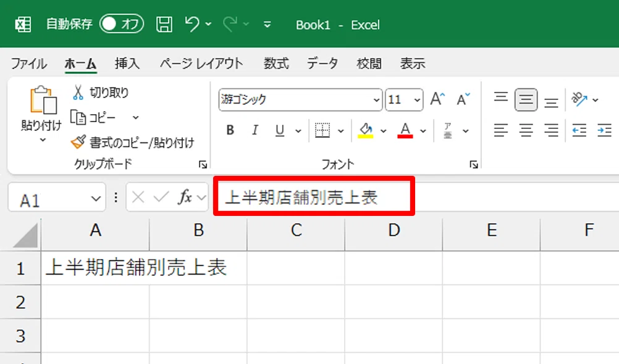The image size is (619, 364).
Task: Customize the Quick Access Toolbar
Action: point(267,25)
